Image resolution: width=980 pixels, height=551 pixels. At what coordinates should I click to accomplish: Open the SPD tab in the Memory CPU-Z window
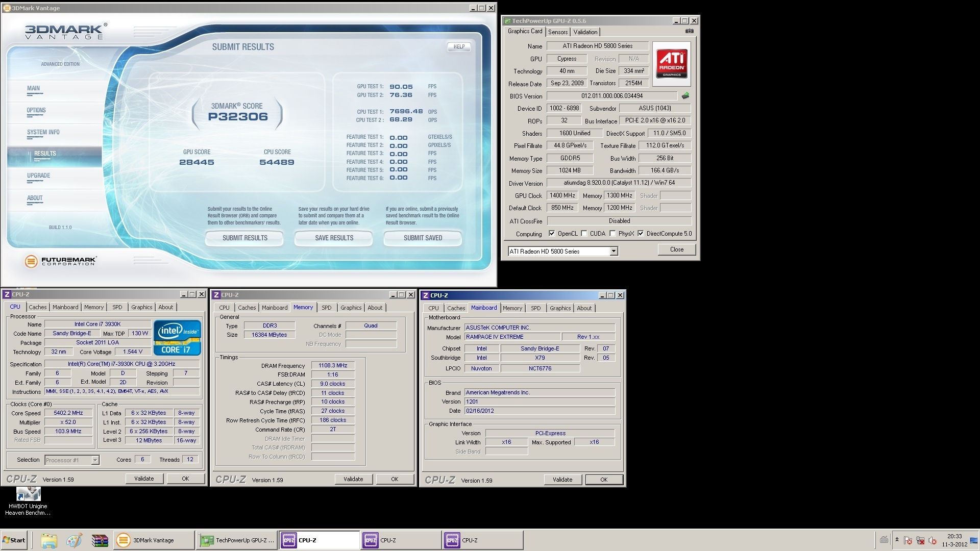[326, 308]
